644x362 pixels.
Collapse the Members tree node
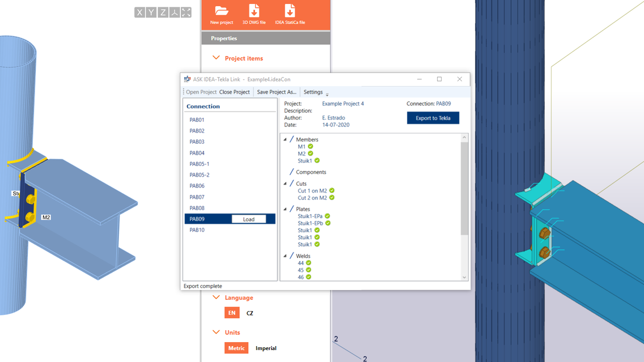[x=285, y=139]
